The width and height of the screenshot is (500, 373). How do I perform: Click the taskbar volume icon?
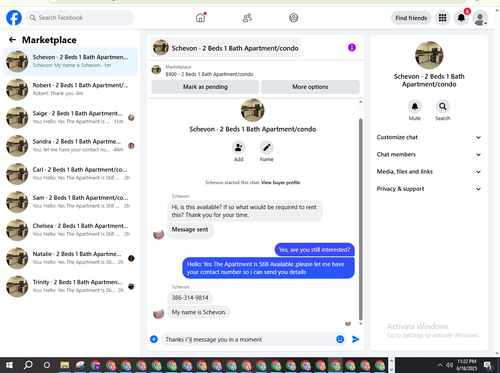click(449, 365)
